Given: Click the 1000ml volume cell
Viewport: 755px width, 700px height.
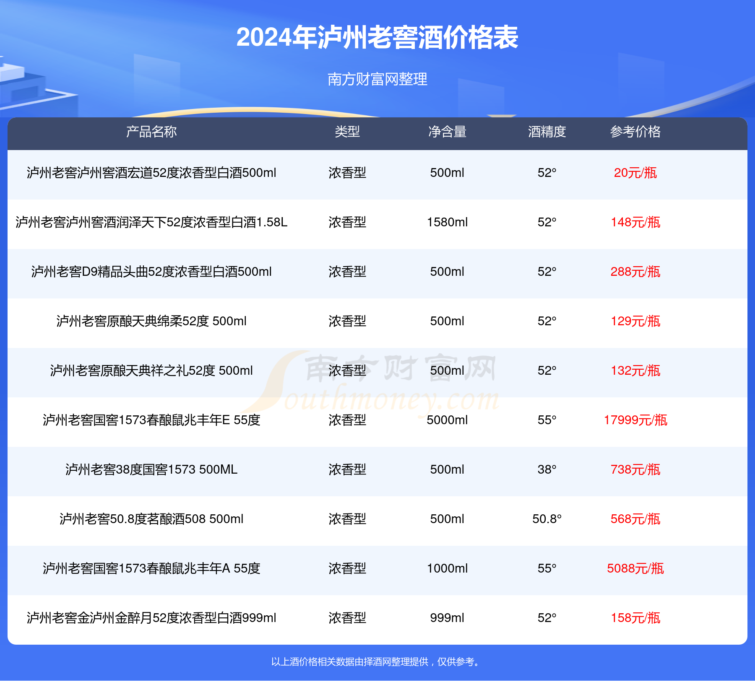Looking at the screenshot, I should click(447, 568).
